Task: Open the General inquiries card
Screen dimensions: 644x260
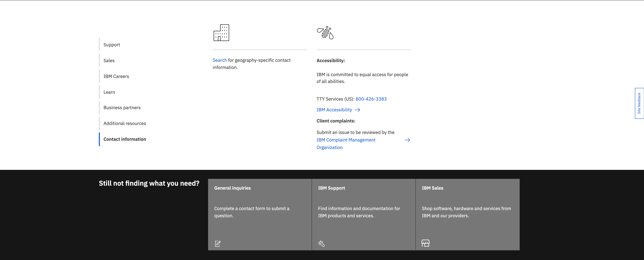Action: click(260, 215)
